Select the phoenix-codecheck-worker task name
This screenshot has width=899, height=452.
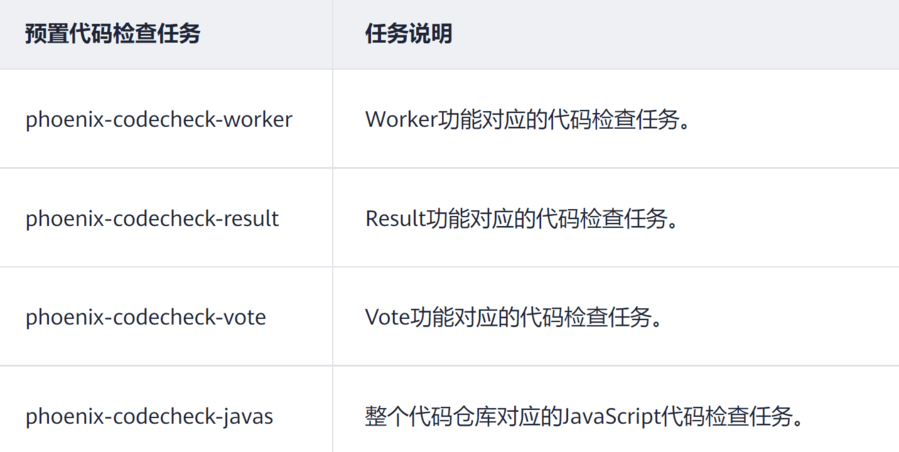click(159, 120)
